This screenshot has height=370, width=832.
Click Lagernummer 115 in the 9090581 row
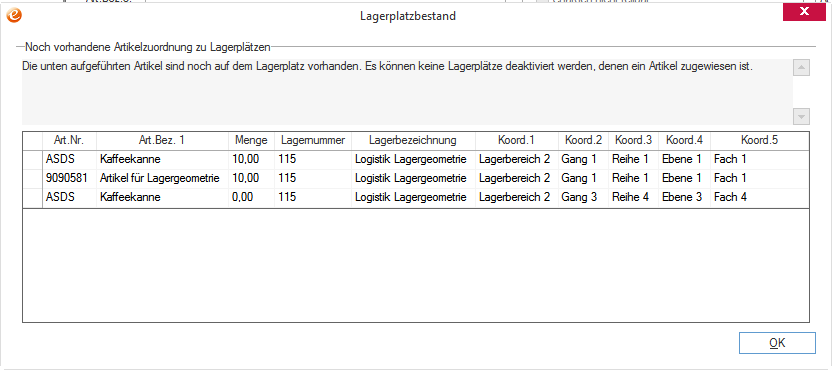tap(313, 179)
